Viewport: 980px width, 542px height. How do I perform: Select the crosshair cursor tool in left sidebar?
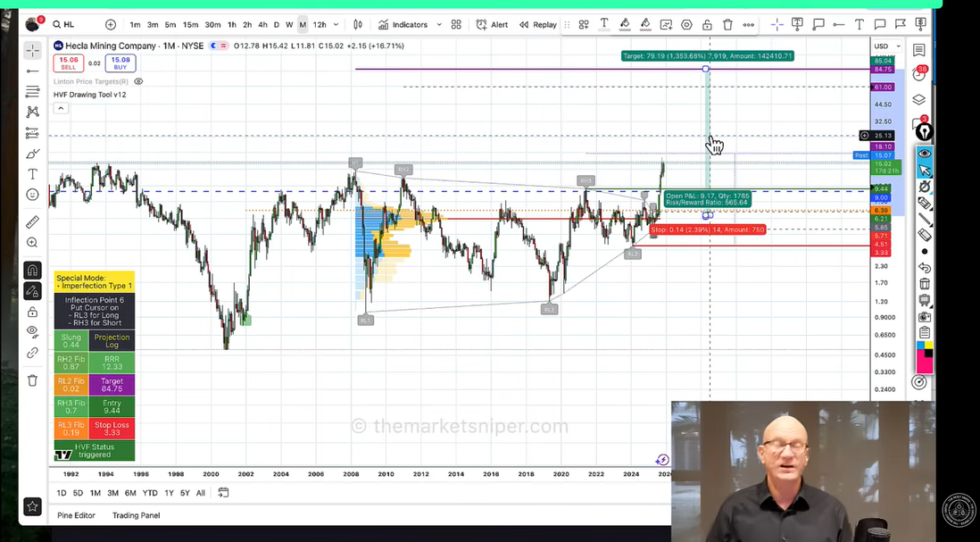[32, 50]
